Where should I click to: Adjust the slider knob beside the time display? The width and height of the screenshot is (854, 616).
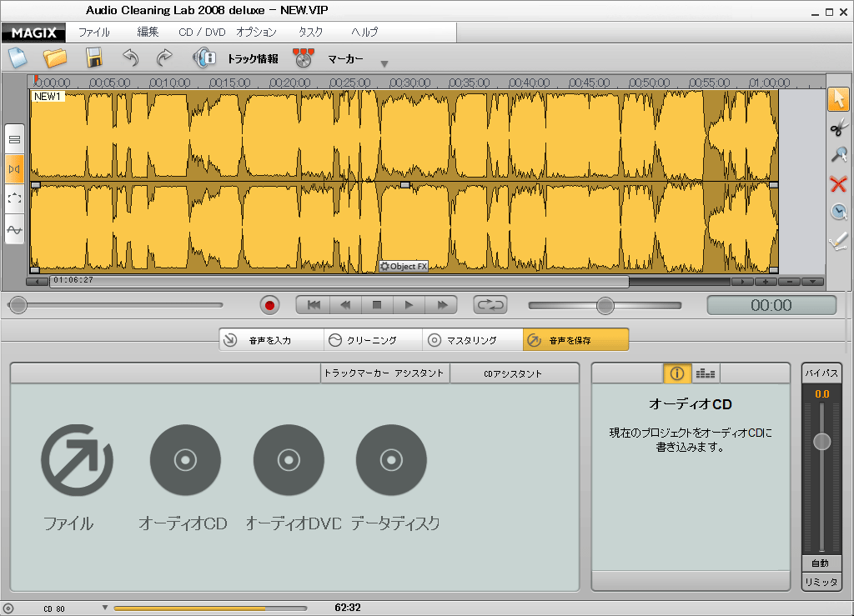[605, 305]
